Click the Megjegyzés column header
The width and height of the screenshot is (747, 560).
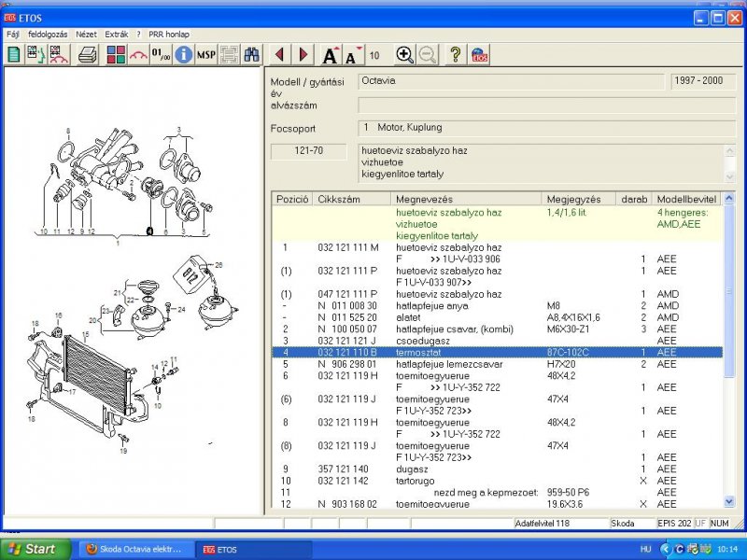tap(578, 199)
